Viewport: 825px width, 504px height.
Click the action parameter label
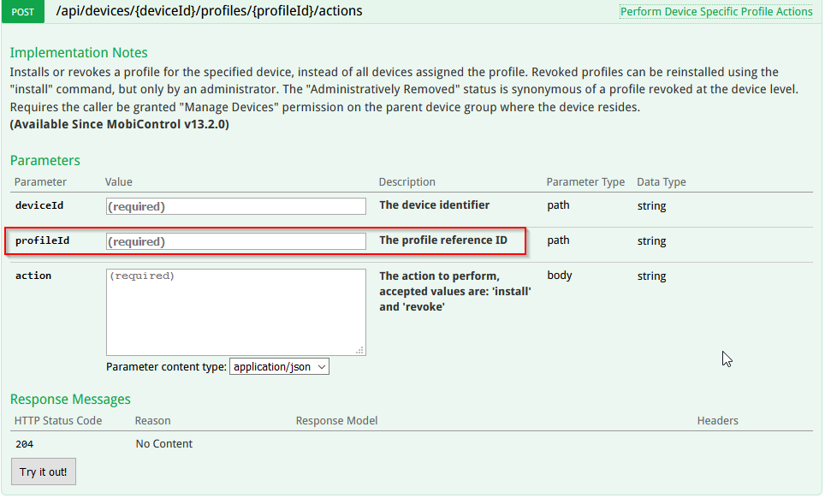tap(33, 276)
